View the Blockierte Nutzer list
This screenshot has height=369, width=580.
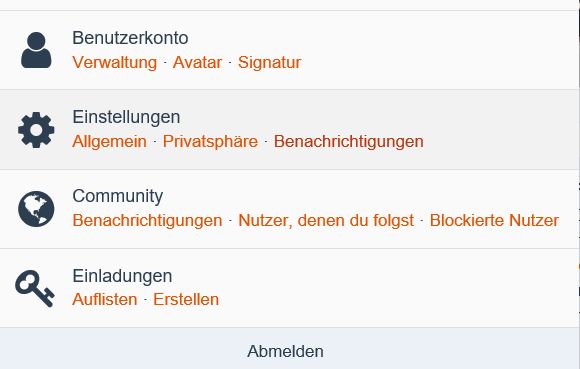tap(494, 220)
